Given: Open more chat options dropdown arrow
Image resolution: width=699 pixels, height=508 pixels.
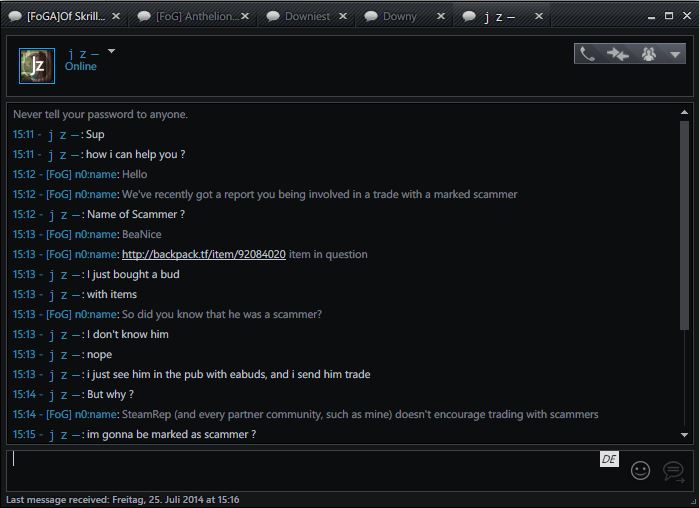Looking at the screenshot, I should tap(675, 55).
